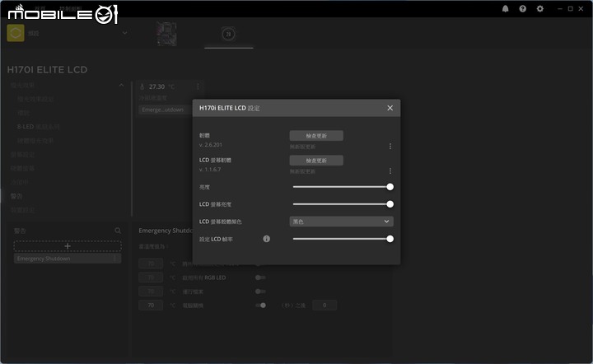This screenshot has height=364, width=593.
Task: Click the yellow profile hexagon icon
Action: coord(16,33)
